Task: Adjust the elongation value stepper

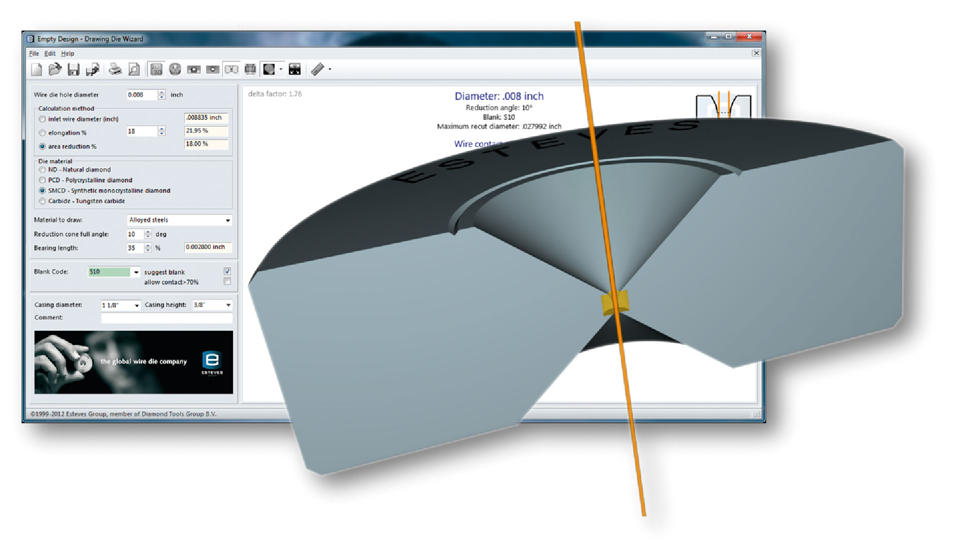Action: (x=161, y=131)
